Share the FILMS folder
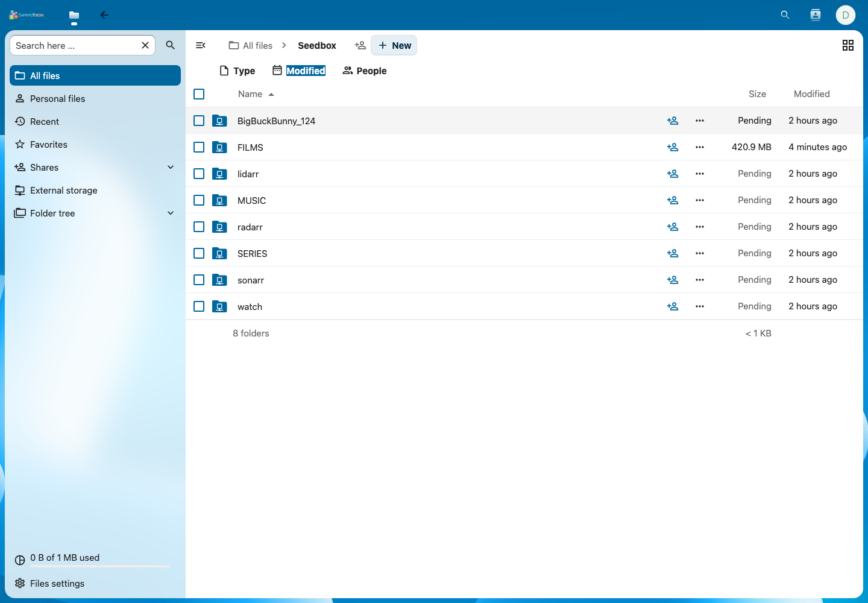868x603 pixels. click(673, 147)
